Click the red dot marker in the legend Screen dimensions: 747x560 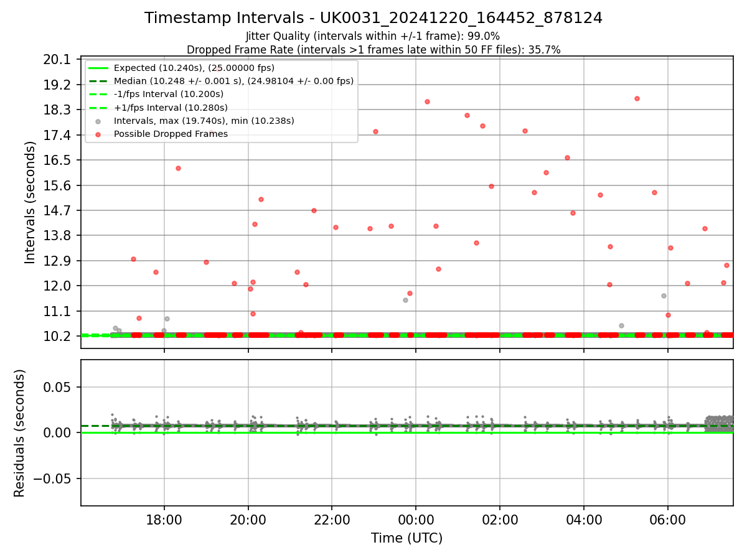pos(98,134)
